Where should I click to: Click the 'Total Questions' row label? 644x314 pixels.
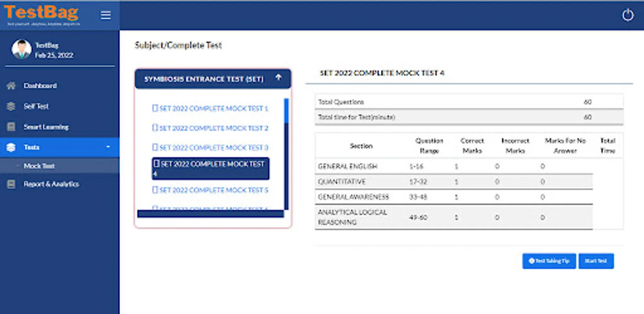click(x=341, y=102)
